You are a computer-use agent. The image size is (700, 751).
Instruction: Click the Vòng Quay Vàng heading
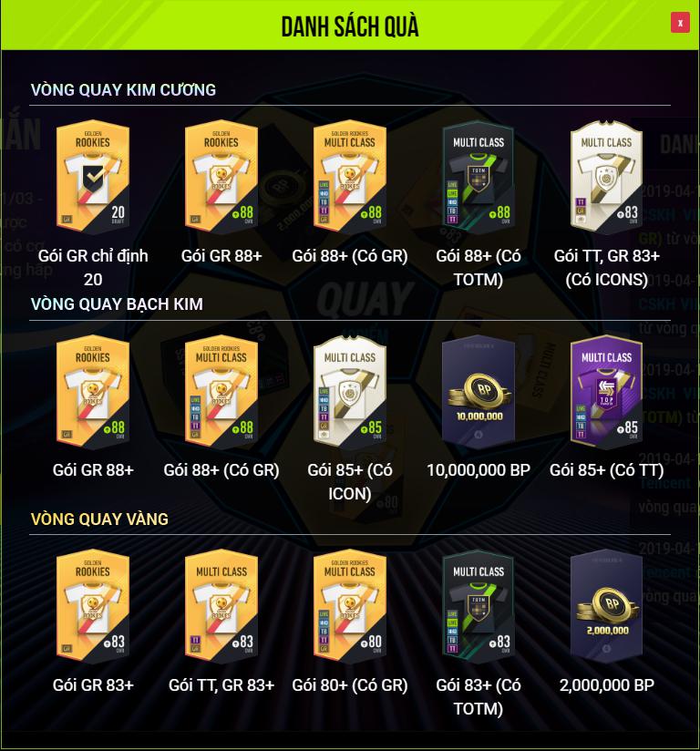(x=99, y=519)
